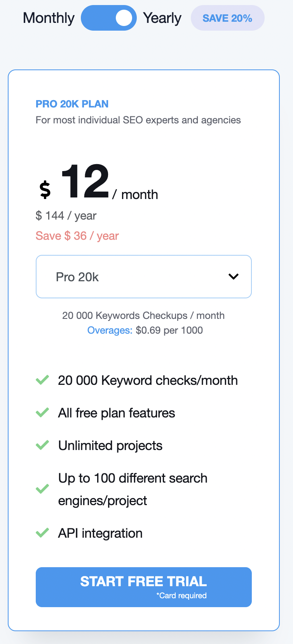293x644 pixels.
Task: Click checkmark beside 100 different search engines
Action: (x=42, y=489)
